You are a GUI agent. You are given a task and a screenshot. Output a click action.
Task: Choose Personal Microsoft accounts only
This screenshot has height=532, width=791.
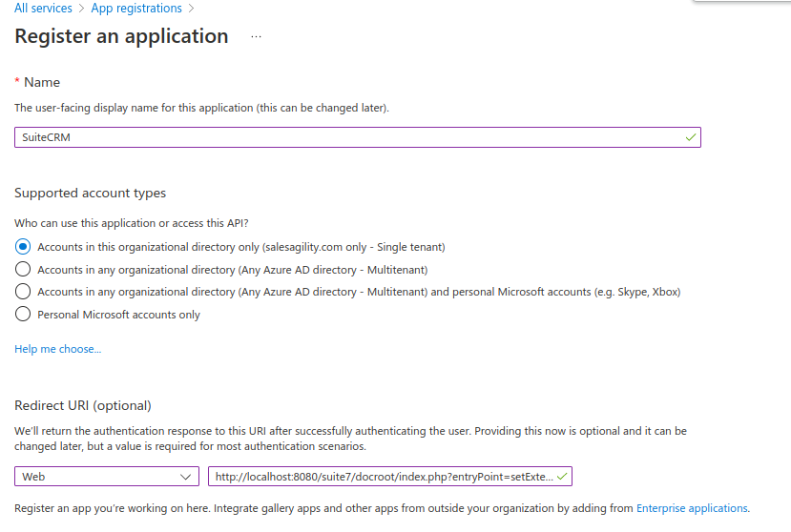[x=23, y=315]
